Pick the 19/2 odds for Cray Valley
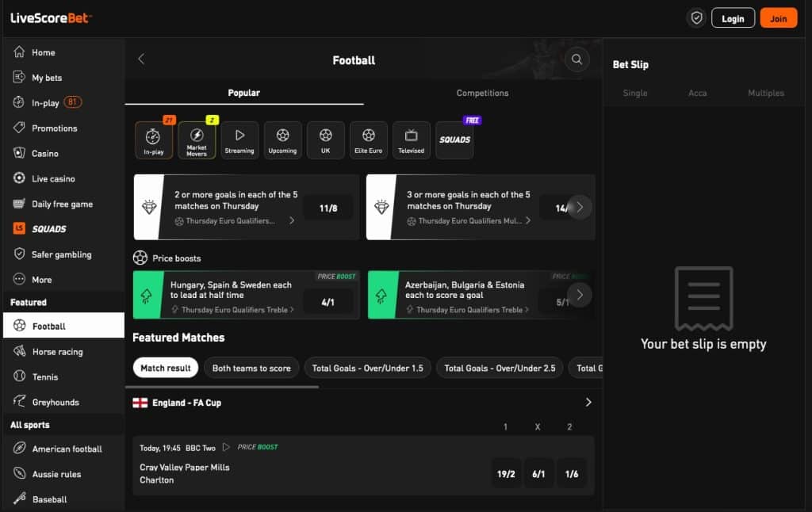The height and width of the screenshot is (512, 812). pos(506,474)
